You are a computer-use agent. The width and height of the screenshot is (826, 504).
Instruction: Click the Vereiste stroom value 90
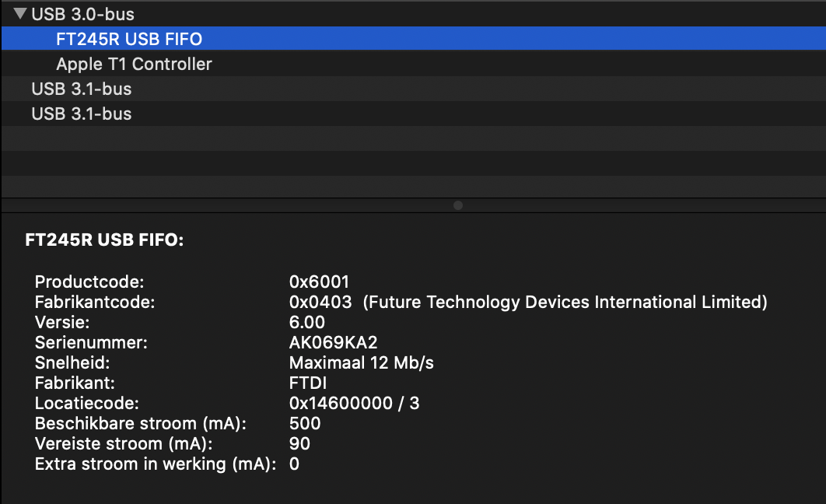point(299,443)
